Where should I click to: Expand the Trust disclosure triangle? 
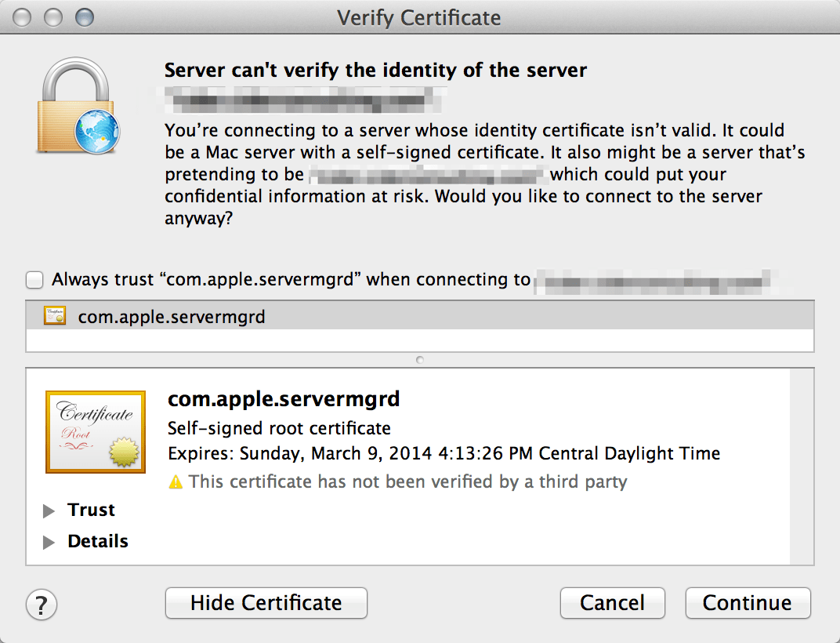click(49, 511)
